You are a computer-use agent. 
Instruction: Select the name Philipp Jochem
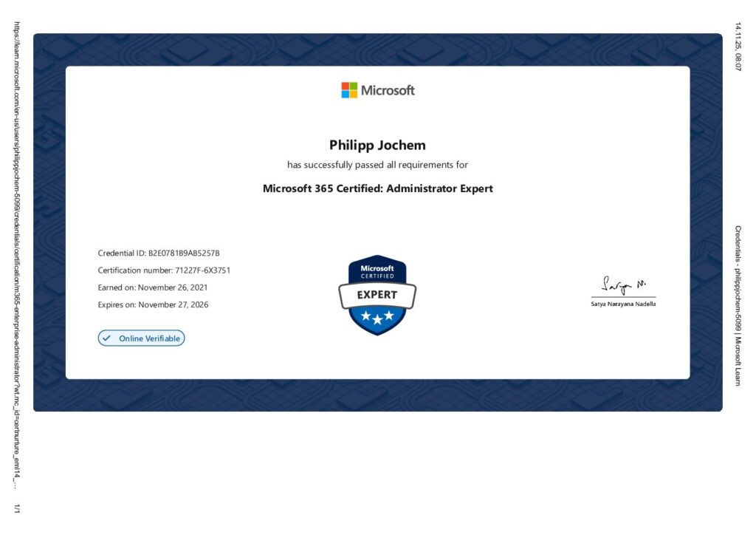pos(377,145)
